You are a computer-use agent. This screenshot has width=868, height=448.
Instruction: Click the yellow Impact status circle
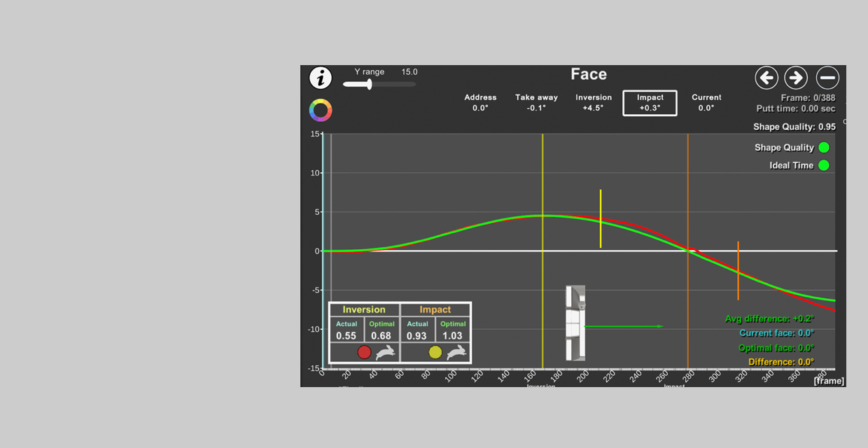435,352
